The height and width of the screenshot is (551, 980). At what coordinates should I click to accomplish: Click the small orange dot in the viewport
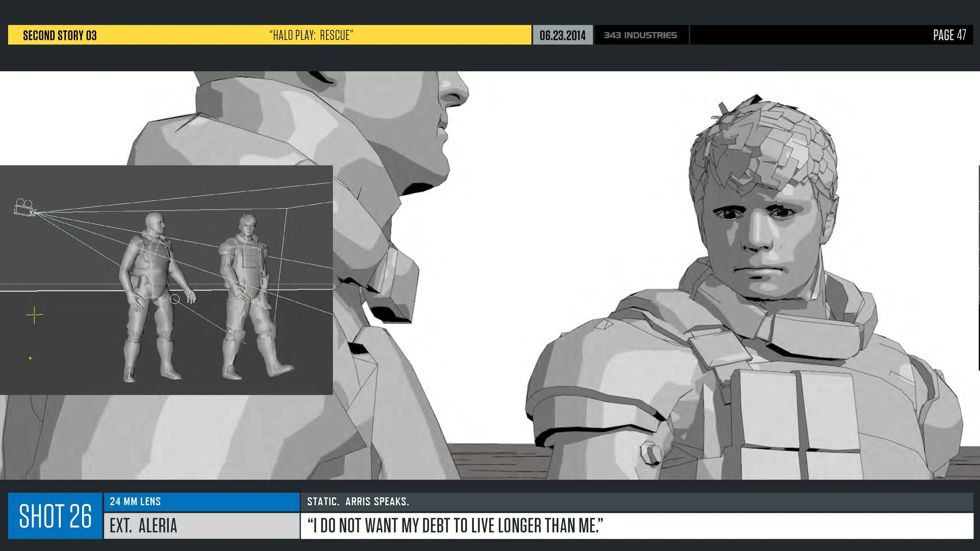pyautogui.click(x=30, y=358)
